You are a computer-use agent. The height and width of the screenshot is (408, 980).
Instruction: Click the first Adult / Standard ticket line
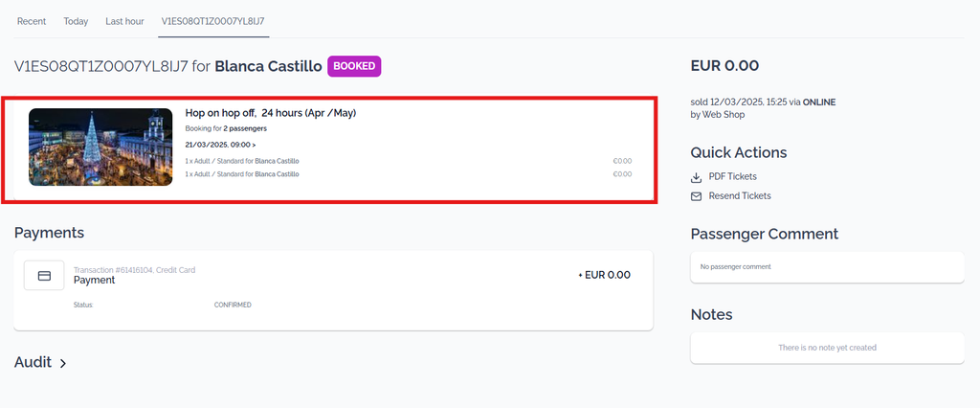click(408, 162)
